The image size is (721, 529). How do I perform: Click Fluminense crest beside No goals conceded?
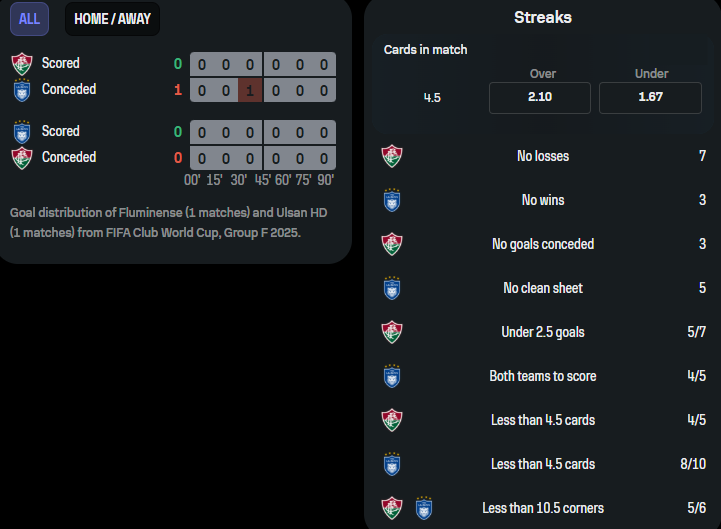tap(392, 244)
